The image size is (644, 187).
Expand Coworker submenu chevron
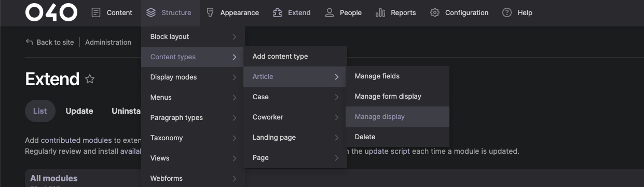point(337,117)
